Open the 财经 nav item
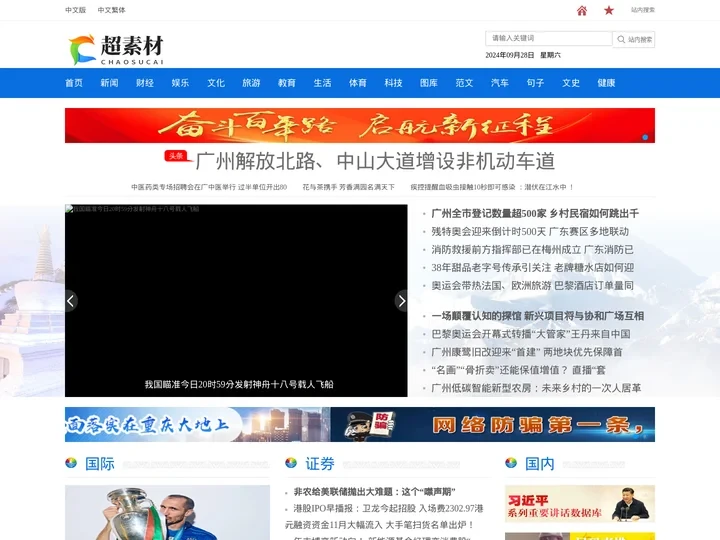The width and height of the screenshot is (720, 540). click(145, 83)
